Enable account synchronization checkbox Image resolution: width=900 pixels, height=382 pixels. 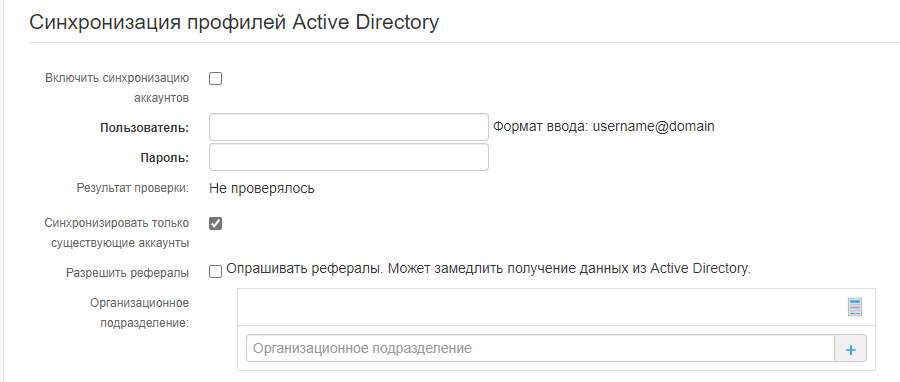click(x=215, y=79)
